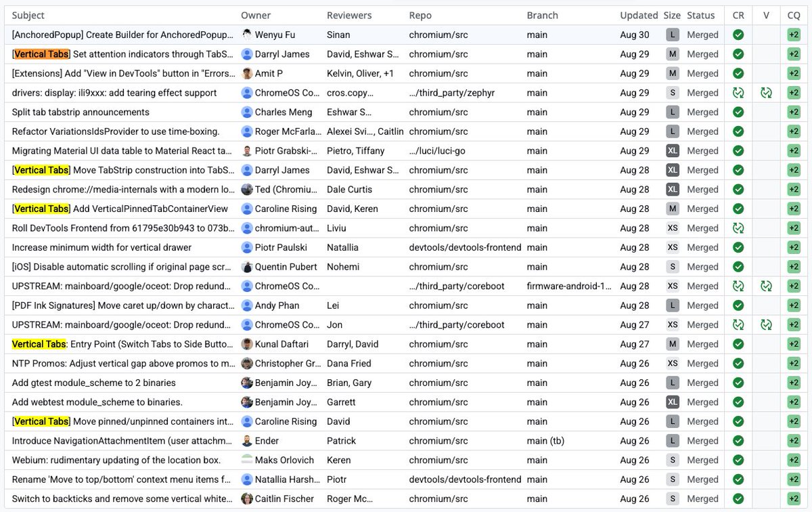Click Kunal Daftari's avatar photo
This screenshot has width=812, height=512.
247,344
